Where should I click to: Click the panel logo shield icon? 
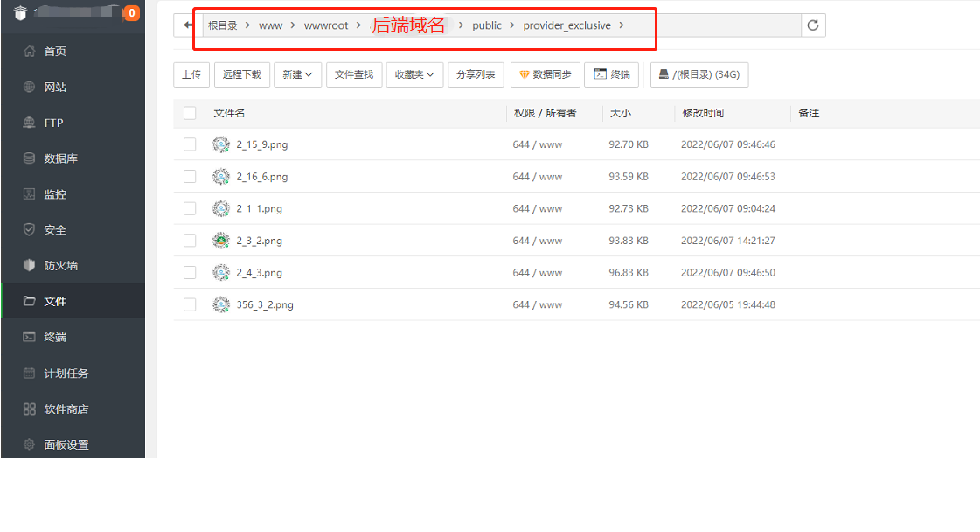point(21,12)
